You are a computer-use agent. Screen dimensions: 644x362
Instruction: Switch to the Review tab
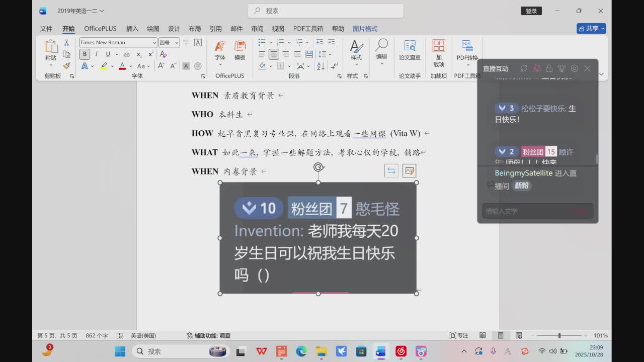pos(257,29)
